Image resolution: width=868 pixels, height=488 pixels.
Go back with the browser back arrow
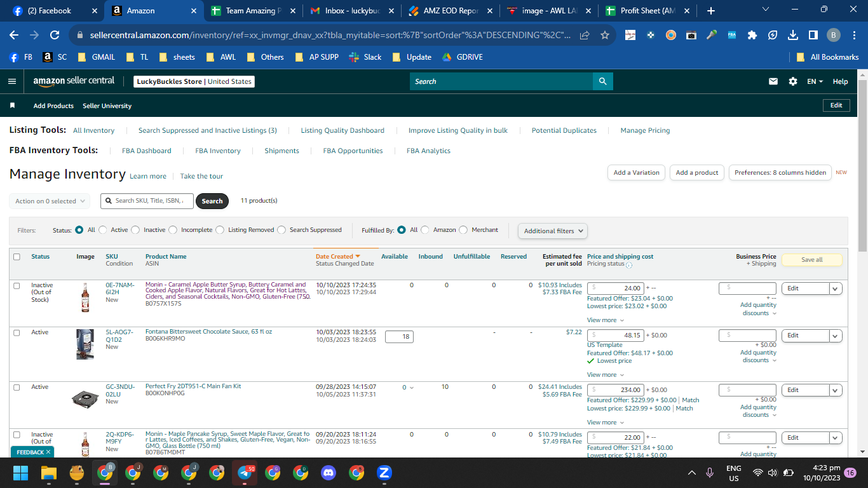click(15, 35)
